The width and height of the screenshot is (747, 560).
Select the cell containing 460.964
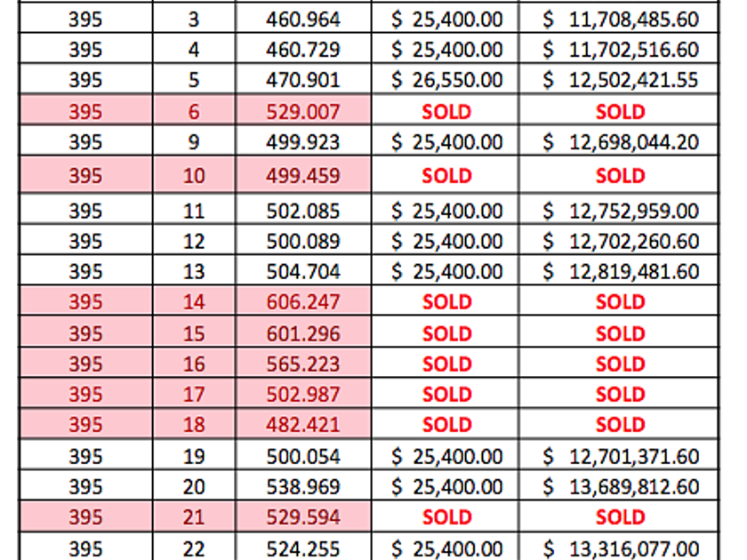tap(302, 19)
